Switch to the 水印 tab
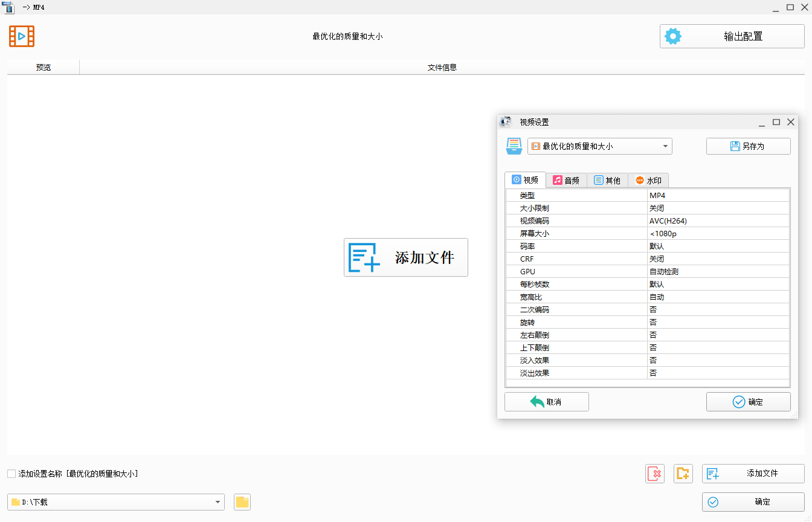Screen dimensions: 812x522 [648, 180]
